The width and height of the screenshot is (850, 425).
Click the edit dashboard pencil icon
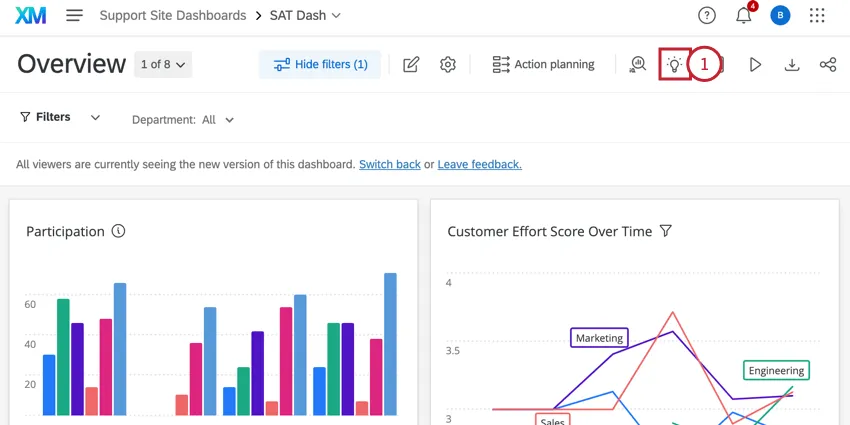(x=411, y=65)
